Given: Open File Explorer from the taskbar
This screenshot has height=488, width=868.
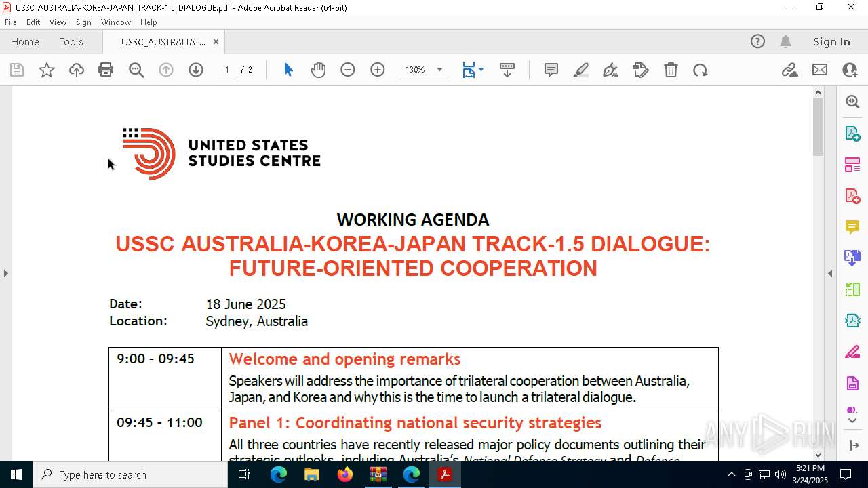Looking at the screenshot, I should click(312, 474).
